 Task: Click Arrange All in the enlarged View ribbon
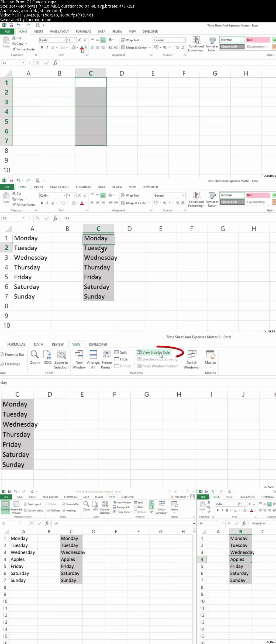93,359
